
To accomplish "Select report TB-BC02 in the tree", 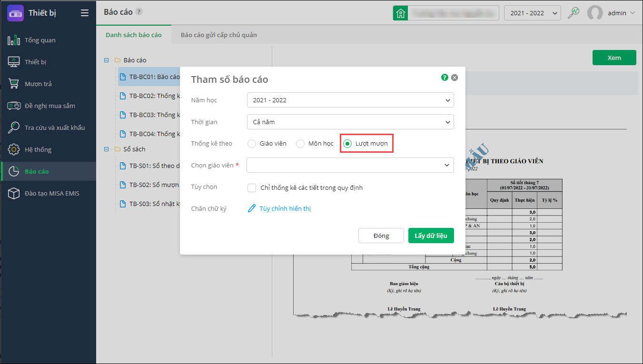I will tap(149, 96).
